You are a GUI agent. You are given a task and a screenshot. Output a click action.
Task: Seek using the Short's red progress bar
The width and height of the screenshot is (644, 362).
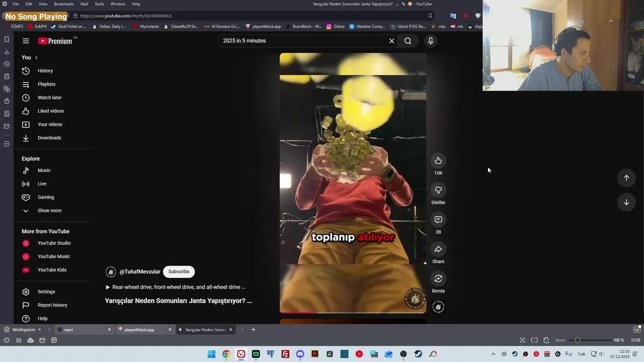[353, 313]
